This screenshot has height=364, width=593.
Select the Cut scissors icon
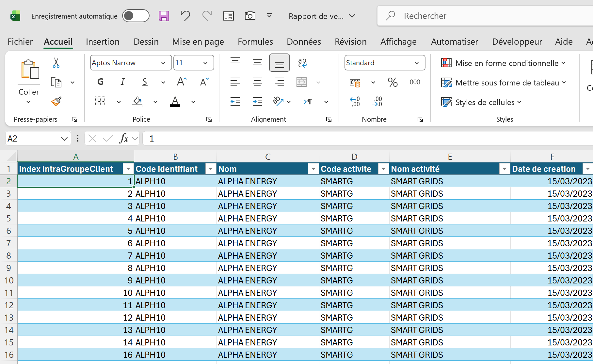coord(56,63)
